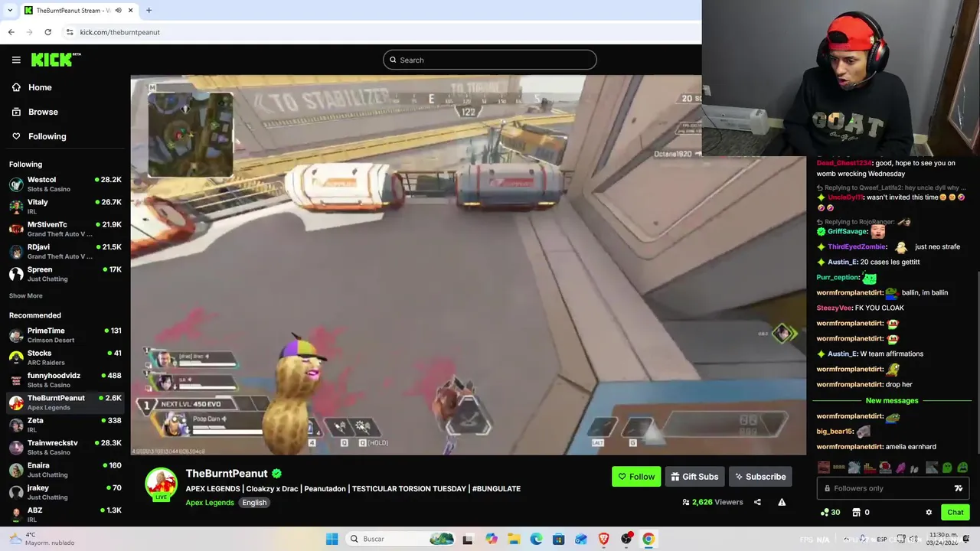Open PrimeTime recommended channel
The height and width of the screenshot is (551, 980).
click(65, 335)
